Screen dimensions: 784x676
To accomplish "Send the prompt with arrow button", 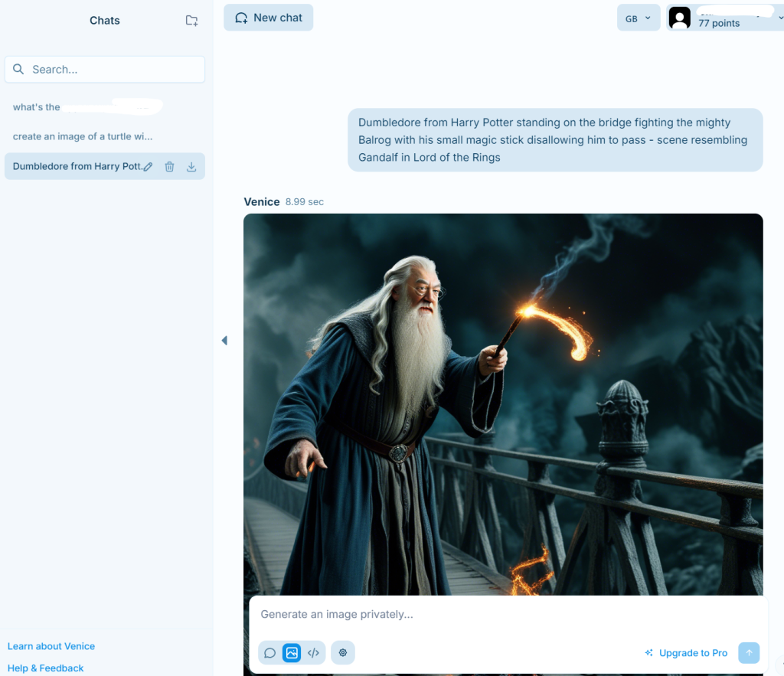I will tap(749, 653).
